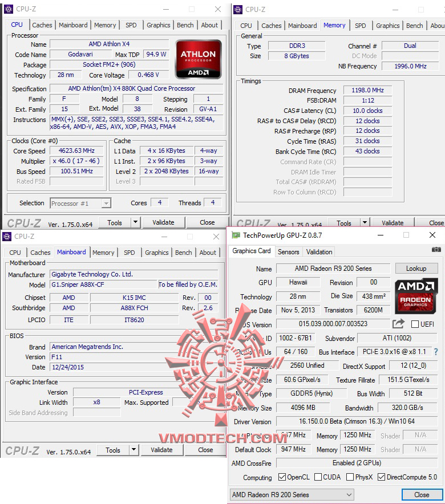Screen dimensions: 445x504
Task: Toggle the OpenCL checkbox
Action: pos(282,477)
